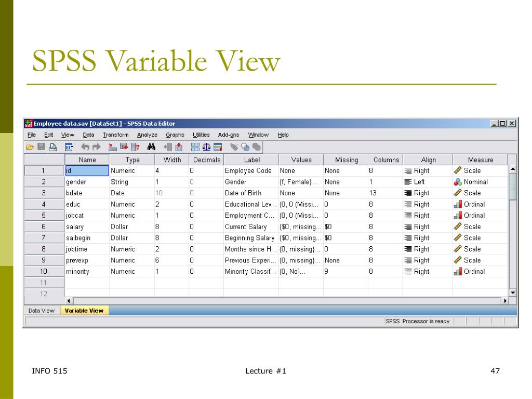Open the Transform menu
Screen dimensions: 532x399
[115, 135]
